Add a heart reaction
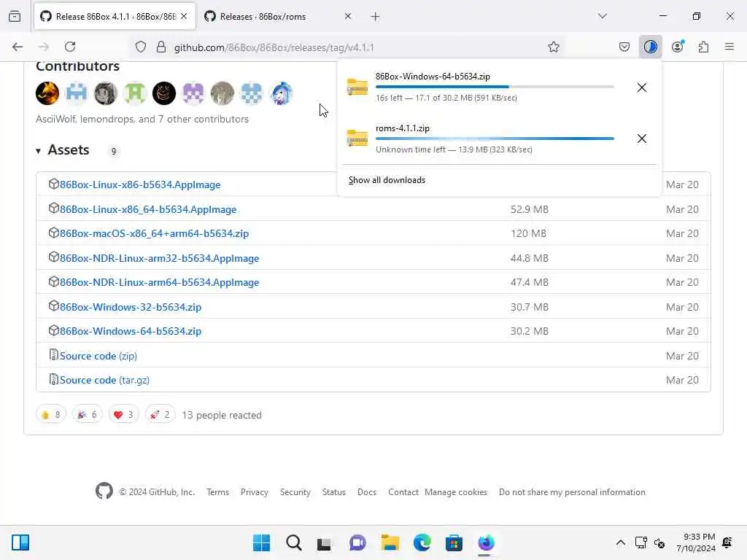 click(x=123, y=415)
